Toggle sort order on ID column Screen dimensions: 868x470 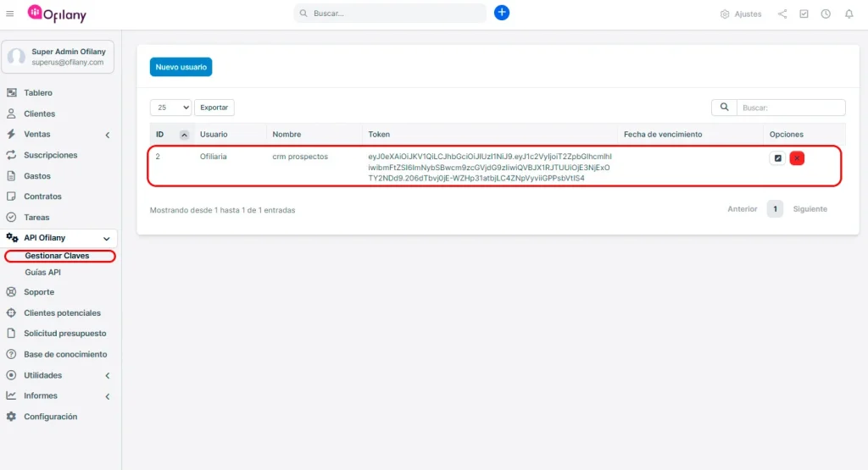coord(184,135)
